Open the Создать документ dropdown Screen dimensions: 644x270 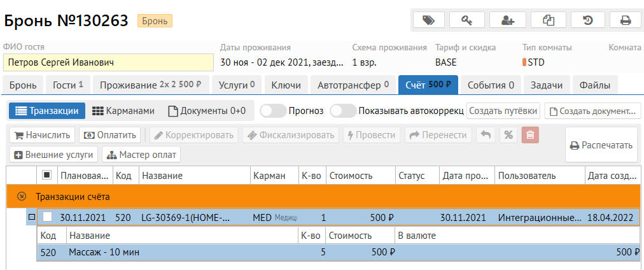pyautogui.click(x=592, y=111)
